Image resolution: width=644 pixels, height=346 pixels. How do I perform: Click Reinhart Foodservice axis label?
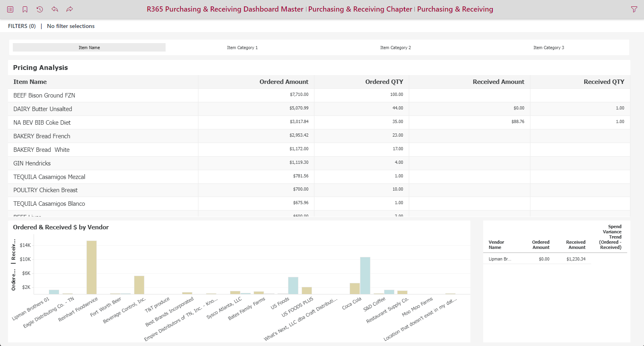click(78, 309)
